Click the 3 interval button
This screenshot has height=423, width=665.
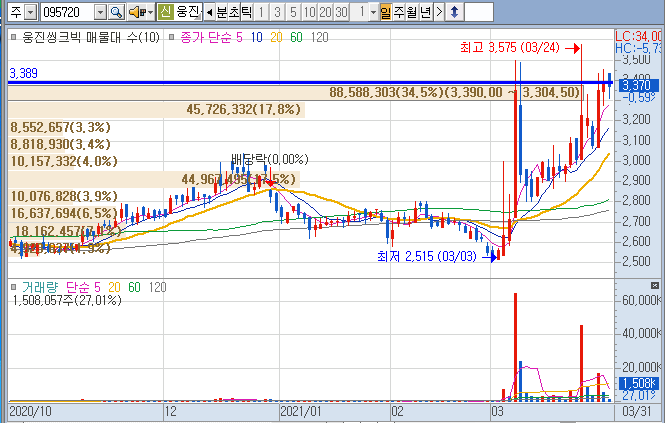pos(277,12)
